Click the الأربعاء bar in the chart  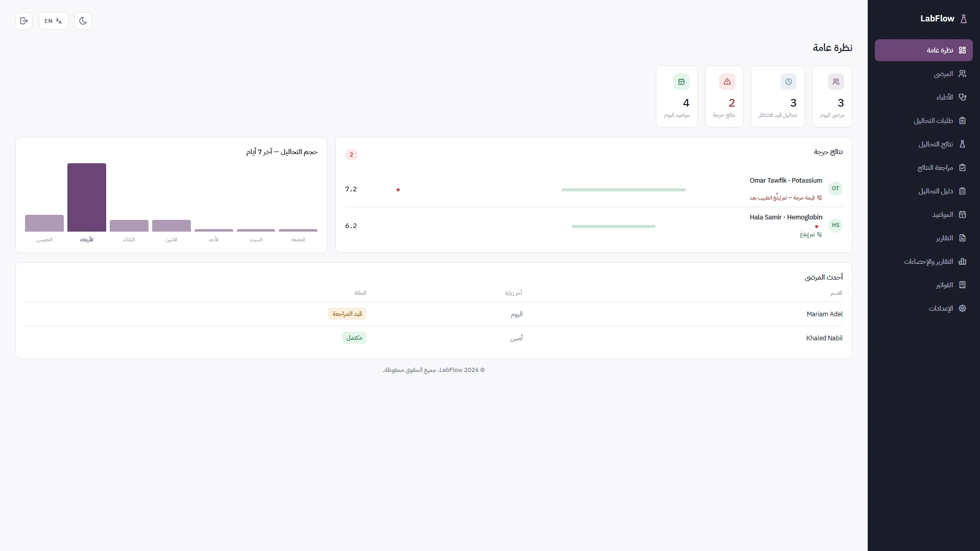pos(87,197)
